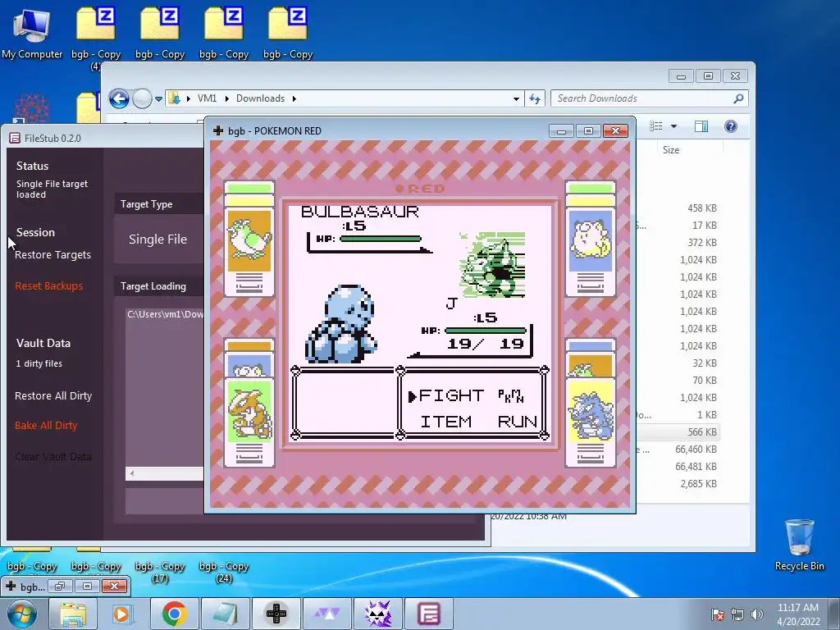Expand view options dropdown arrow

tap(674, 126)
